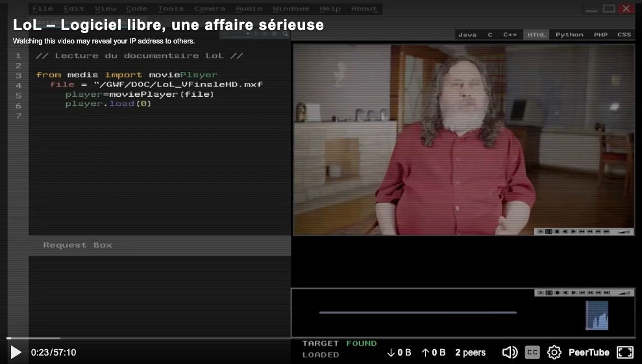Open the File menu in the editor

43,8
